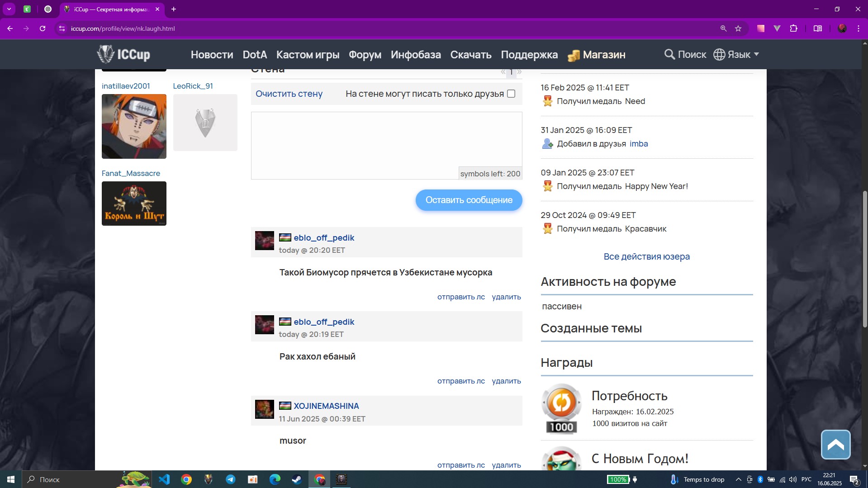Click удалить under the musor post
Image resolution: width=868 pixels, height=488 pixels.
tap(506, 465)
